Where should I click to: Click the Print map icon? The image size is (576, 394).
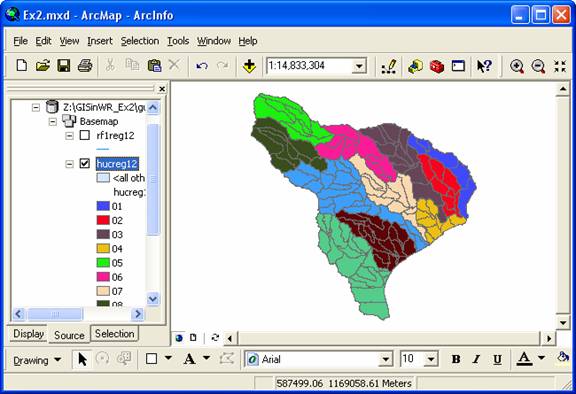click(85, 66)
